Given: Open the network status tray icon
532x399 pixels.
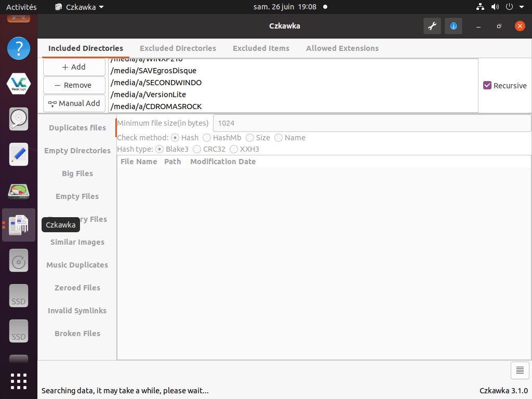Looking at the screenshot, I should coord(480,7).
